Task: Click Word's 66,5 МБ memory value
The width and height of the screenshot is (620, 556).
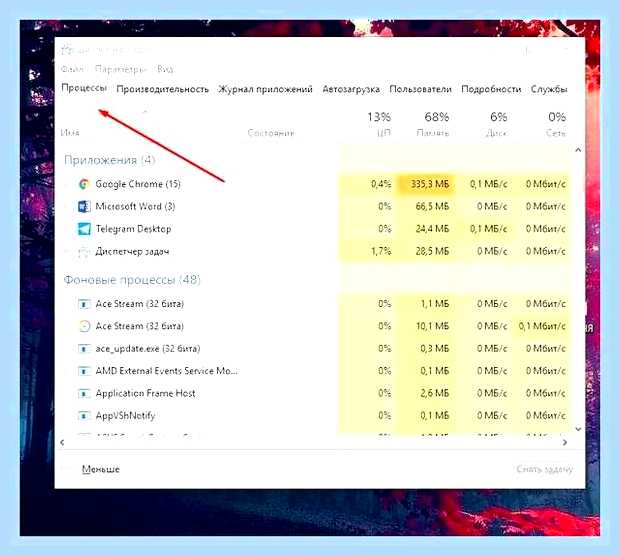Action: click(432, 206)
